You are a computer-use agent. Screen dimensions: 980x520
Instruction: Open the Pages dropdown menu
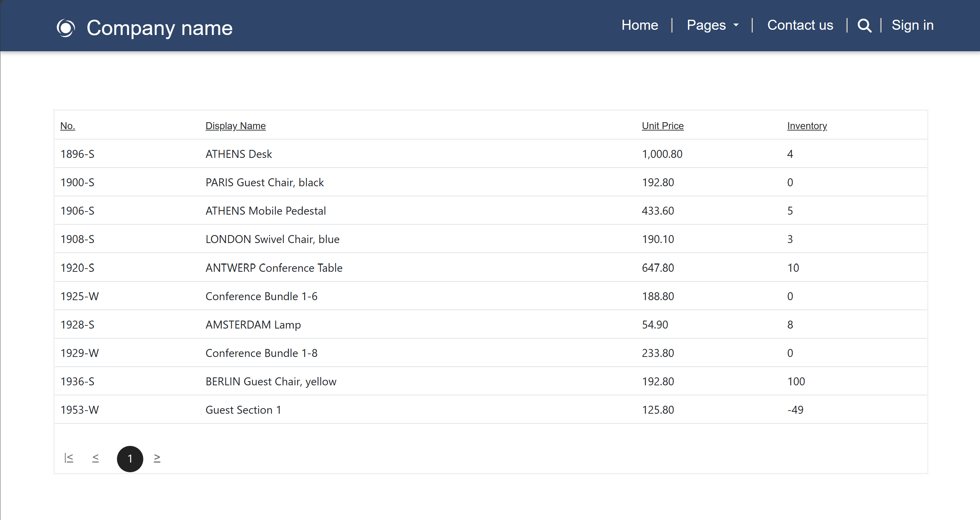pyautogui.click(x=712, y=25)
